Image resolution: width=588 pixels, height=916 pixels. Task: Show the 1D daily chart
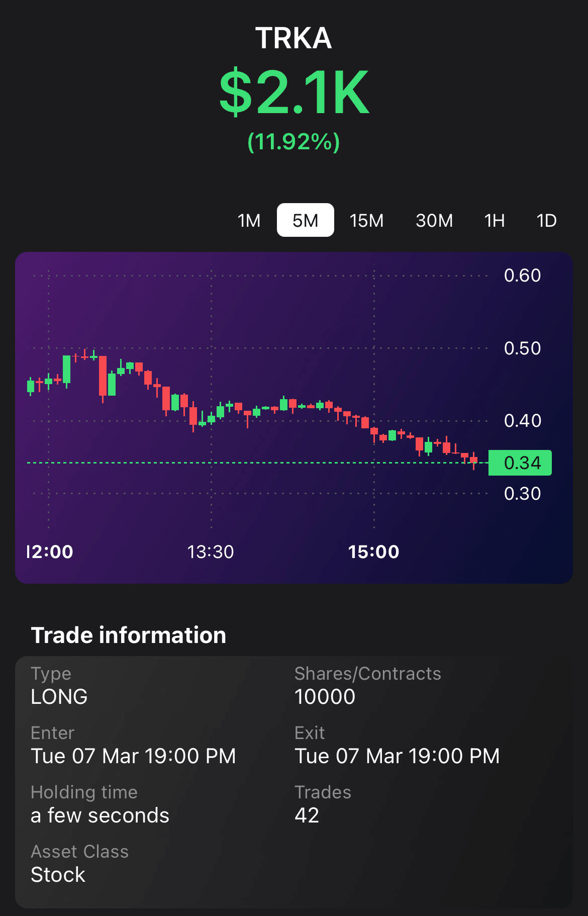[546, 220]
